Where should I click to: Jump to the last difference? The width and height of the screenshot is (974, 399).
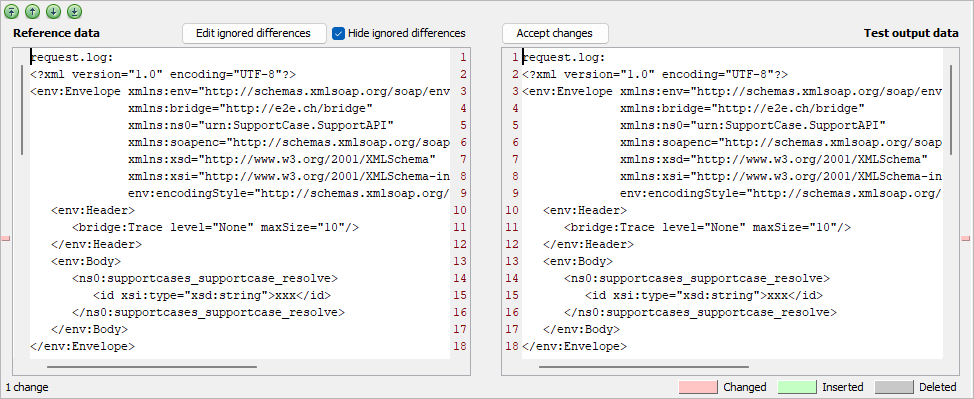coord(75,11)
